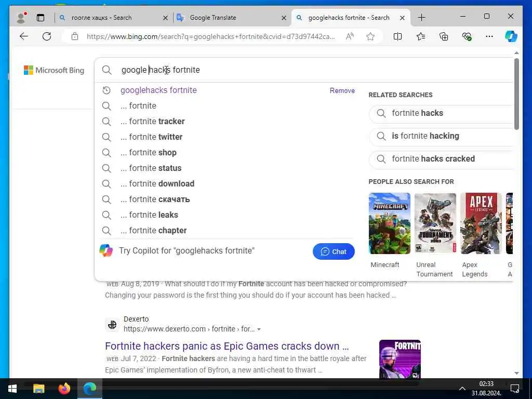The image size is (532, 399).
Task: Reload the page with refresh icon
Action: coord(47,36)
